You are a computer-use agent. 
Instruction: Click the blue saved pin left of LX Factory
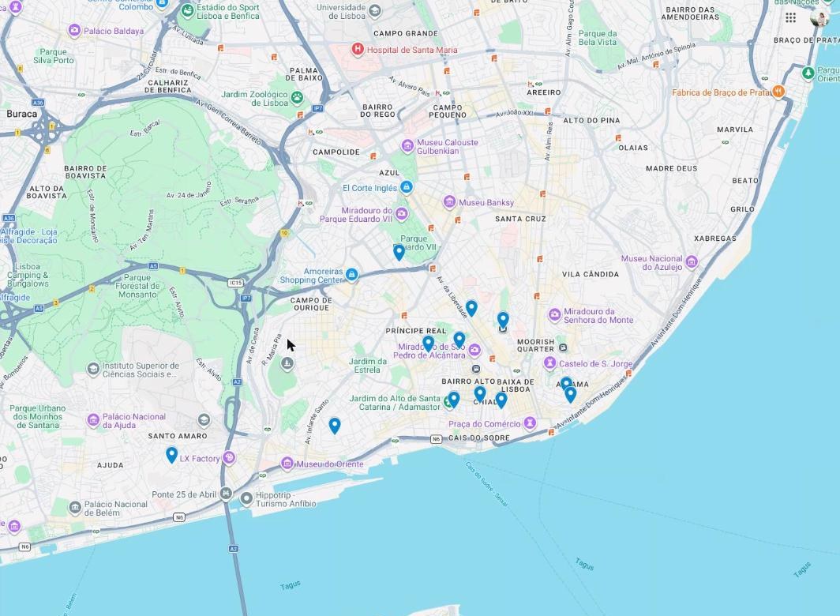(x=171, y=455)
